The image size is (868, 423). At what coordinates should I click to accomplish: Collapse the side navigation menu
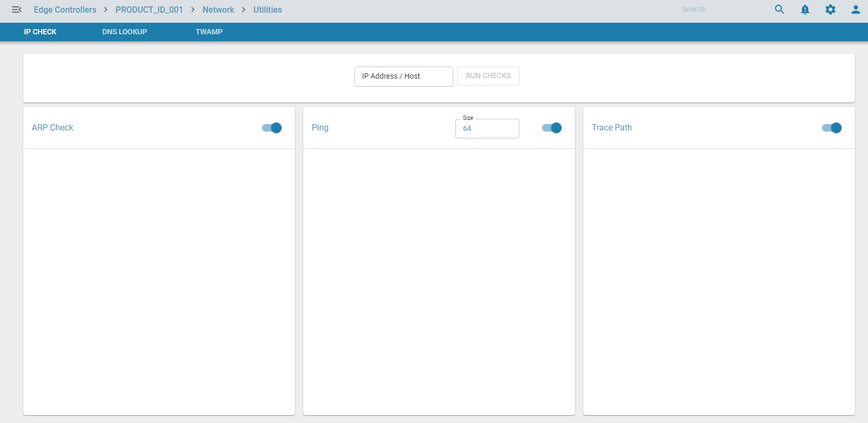pos(16,10)
